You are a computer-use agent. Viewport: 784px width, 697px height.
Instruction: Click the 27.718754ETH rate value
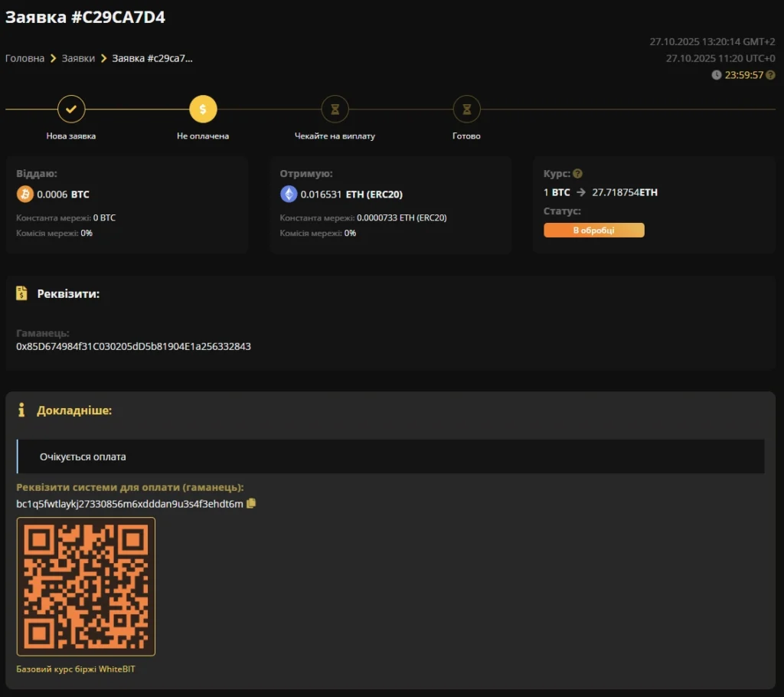[625, 192]
